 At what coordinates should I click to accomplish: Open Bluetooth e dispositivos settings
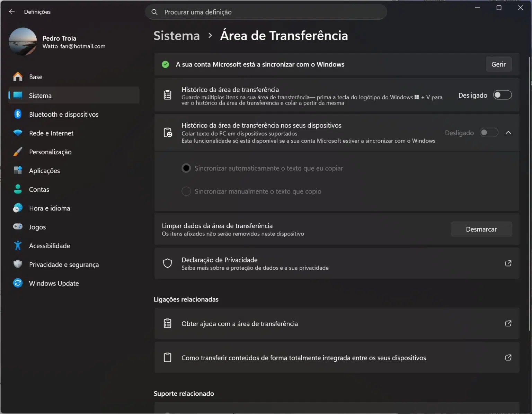click(63, 115)
